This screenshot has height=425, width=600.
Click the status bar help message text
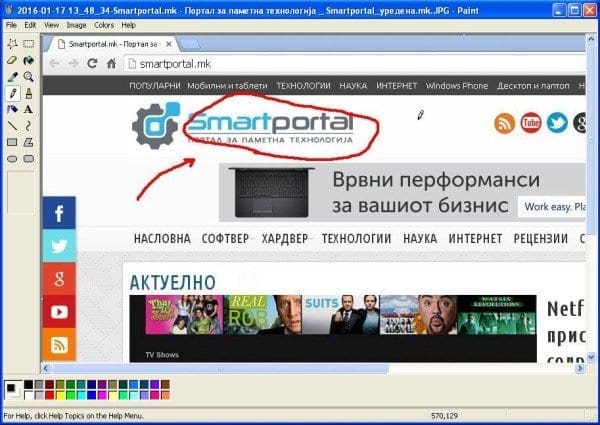pos(73,415)
